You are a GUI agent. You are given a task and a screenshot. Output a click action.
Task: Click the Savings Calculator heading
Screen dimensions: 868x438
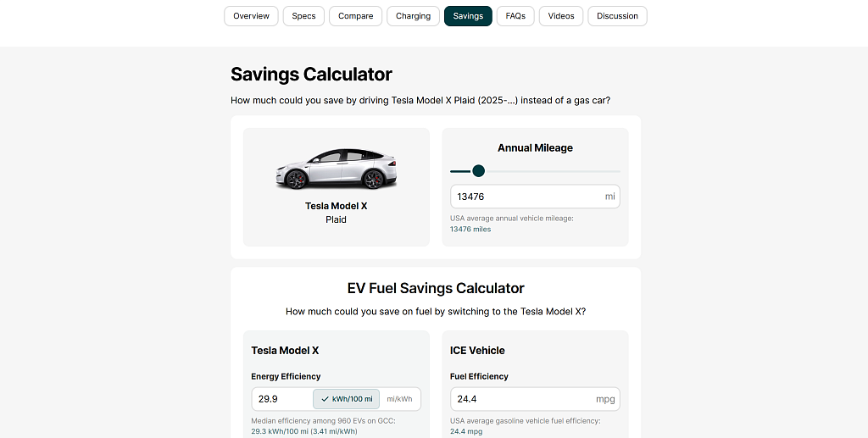click(311, 74)
